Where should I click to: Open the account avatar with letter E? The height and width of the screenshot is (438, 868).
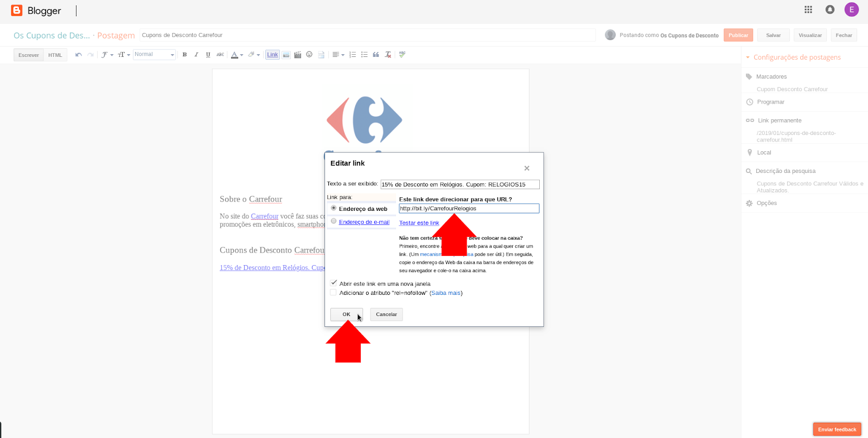(852, 9)
